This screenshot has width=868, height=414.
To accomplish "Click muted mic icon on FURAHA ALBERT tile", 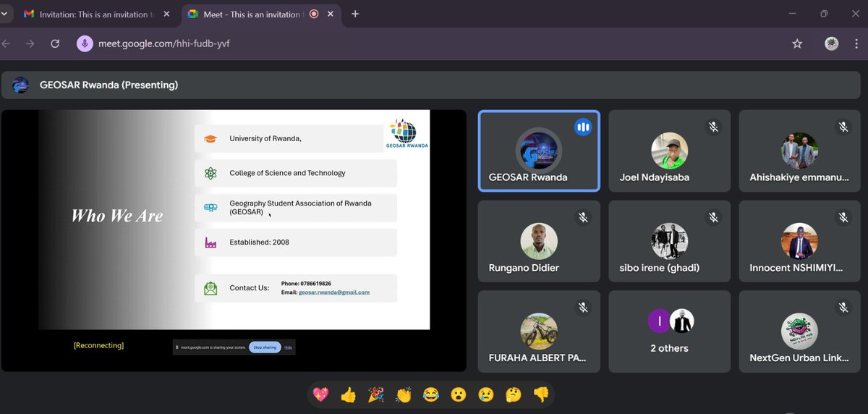I will click(583, 308).
